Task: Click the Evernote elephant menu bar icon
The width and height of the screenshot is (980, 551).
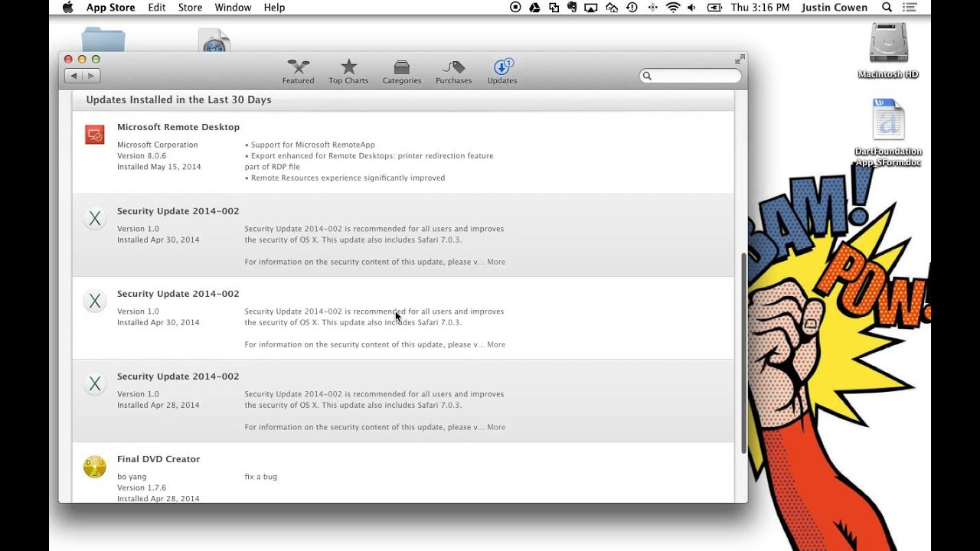Action: coord(572,8)
